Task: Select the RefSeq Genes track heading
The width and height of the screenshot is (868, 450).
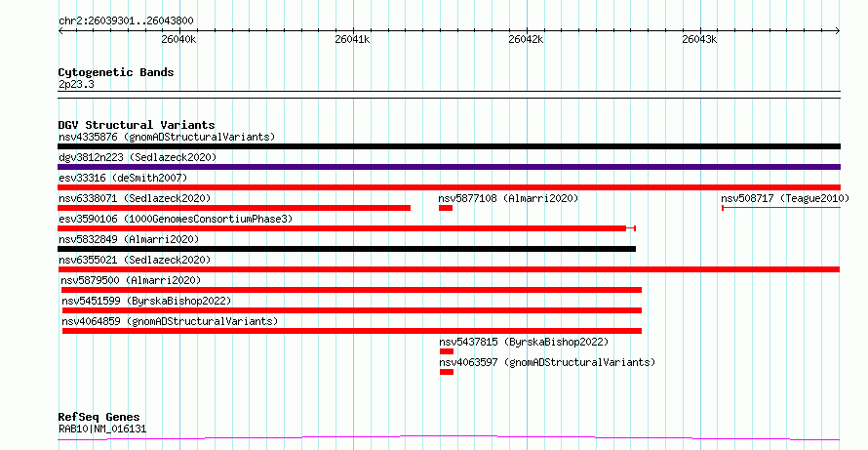Action: (99, 417)
